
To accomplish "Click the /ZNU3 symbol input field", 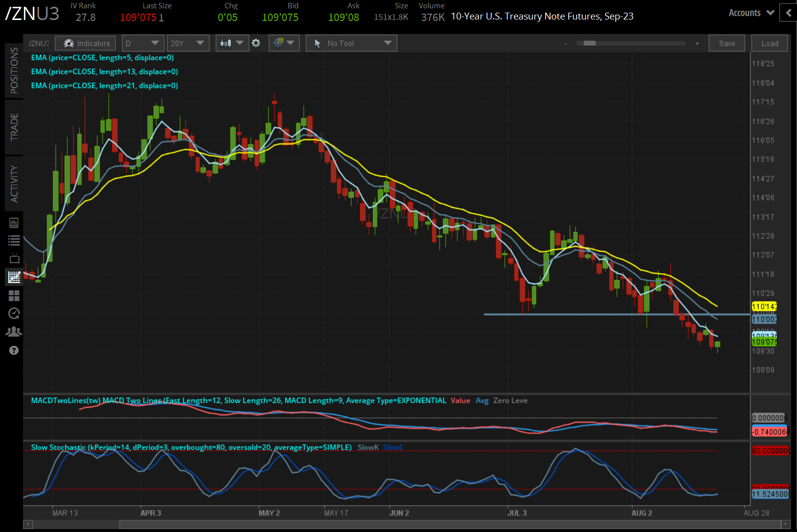I will (39, 43).
